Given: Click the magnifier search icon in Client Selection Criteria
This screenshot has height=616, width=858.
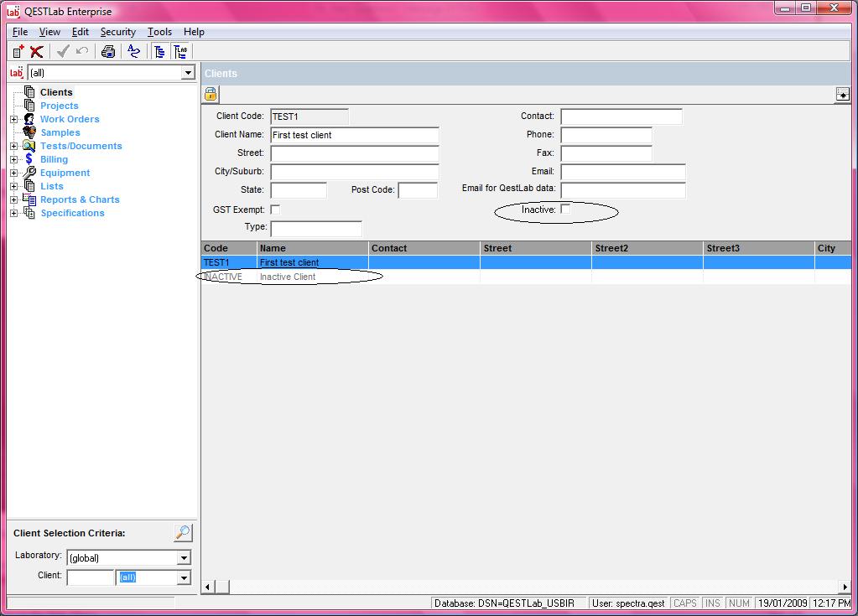Looking at the screenshot, I should tap(183, 533).
